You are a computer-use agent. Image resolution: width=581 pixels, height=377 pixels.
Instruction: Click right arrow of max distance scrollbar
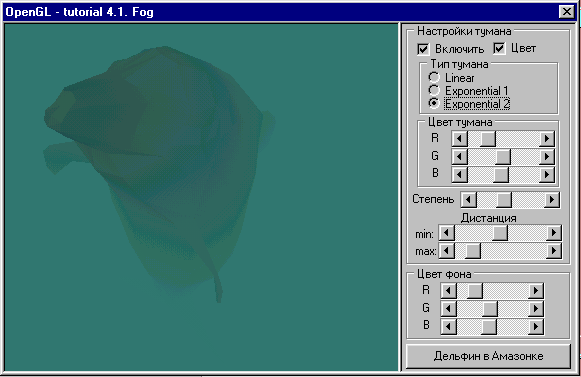(554, 251)
